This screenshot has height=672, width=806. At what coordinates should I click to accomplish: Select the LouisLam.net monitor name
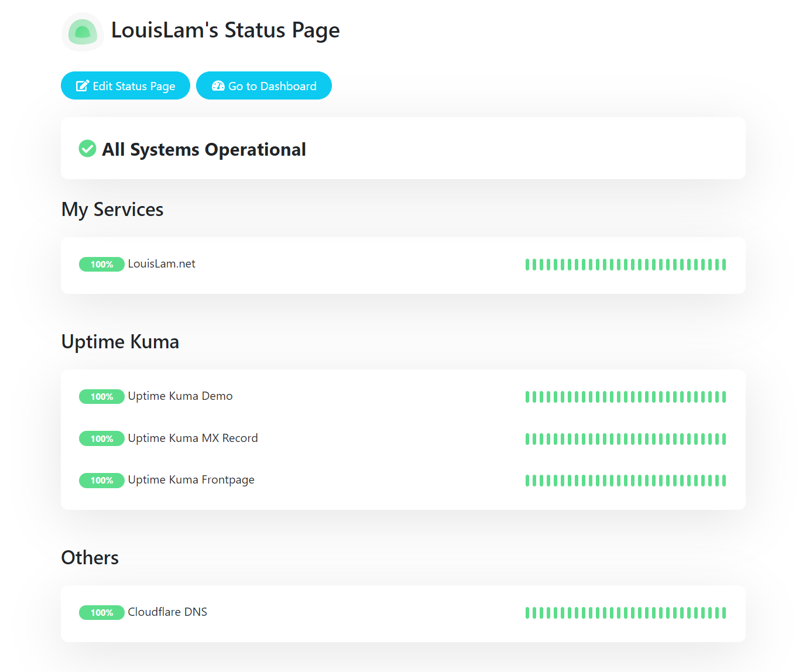pyautogui.click(x=162, y=263)
